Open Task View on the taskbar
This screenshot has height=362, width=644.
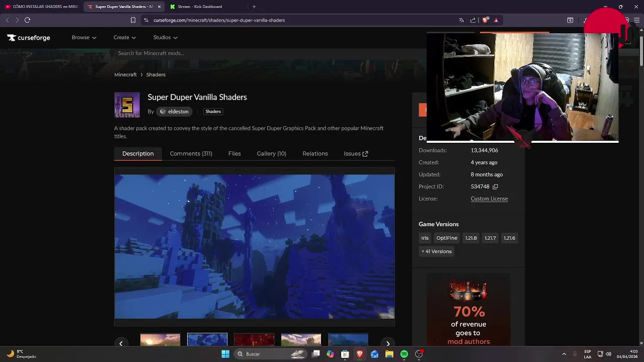(315, 354)
